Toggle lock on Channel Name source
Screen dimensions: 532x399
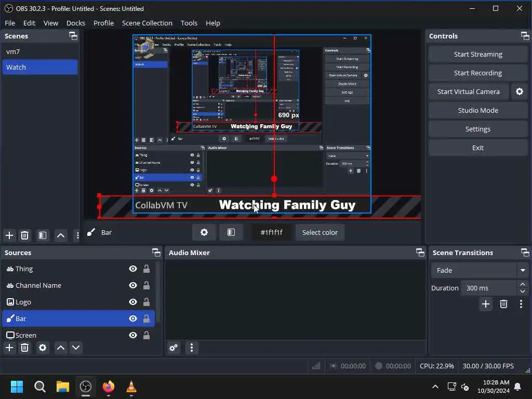click(147, 285)
